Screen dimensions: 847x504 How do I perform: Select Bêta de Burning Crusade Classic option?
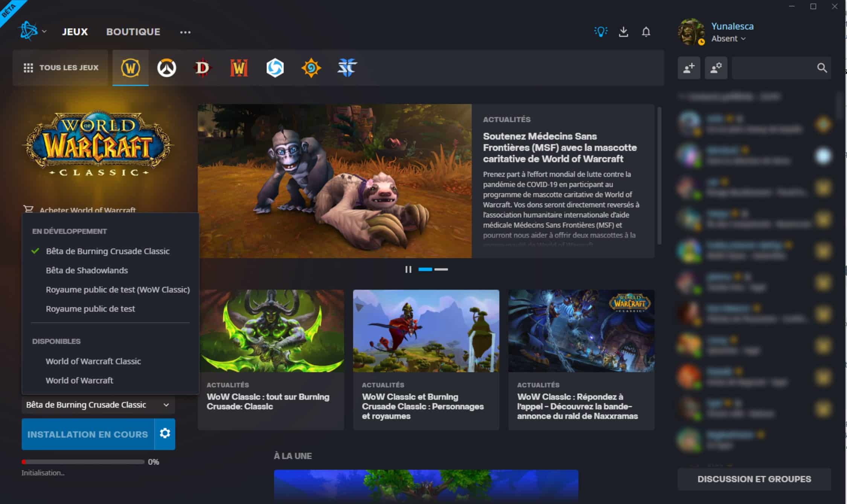107,251
